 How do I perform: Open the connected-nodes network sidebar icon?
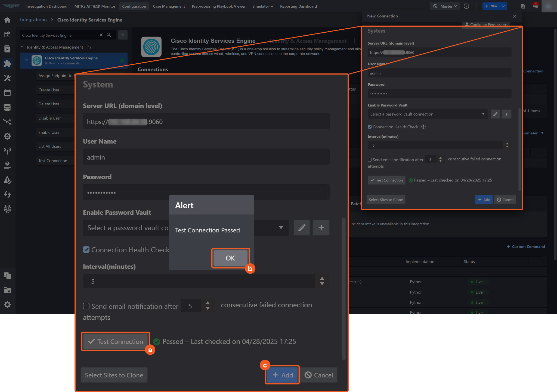(x=7, y=122)
